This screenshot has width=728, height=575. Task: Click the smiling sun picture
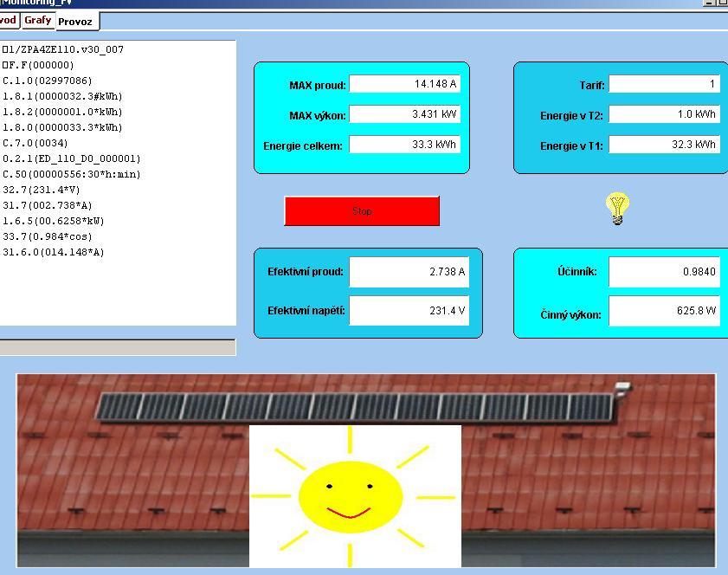[x=355, y=496]
